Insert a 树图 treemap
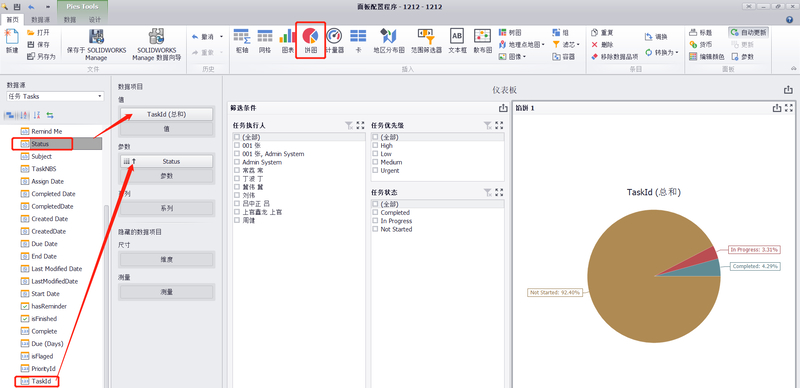Screen dimensions: 800x388 click(x=510, y=32)
